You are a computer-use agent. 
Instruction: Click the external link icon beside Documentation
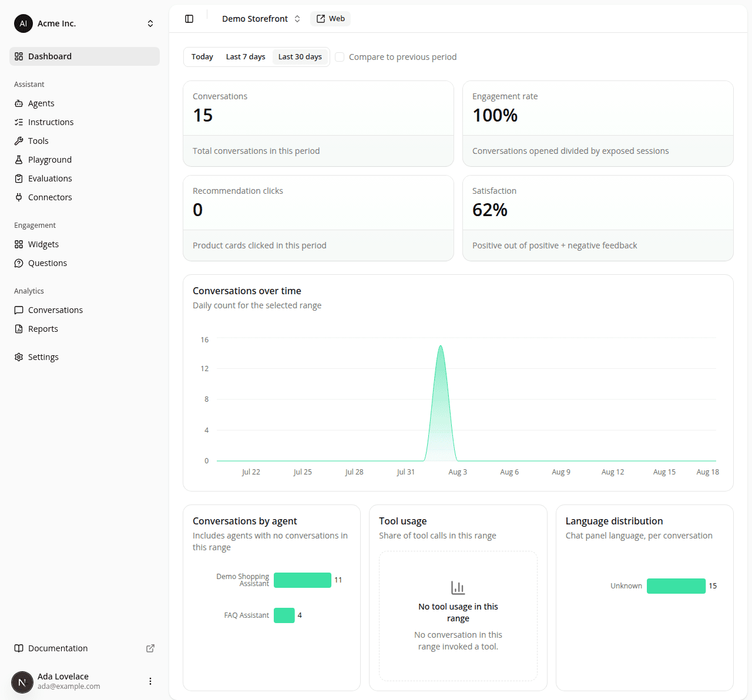150,648
